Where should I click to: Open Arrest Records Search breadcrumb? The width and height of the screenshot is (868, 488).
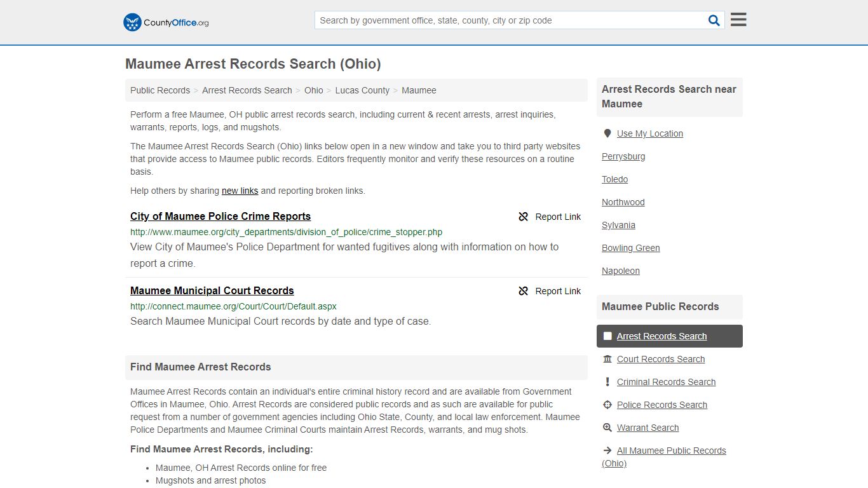click(x=247, y=90)
